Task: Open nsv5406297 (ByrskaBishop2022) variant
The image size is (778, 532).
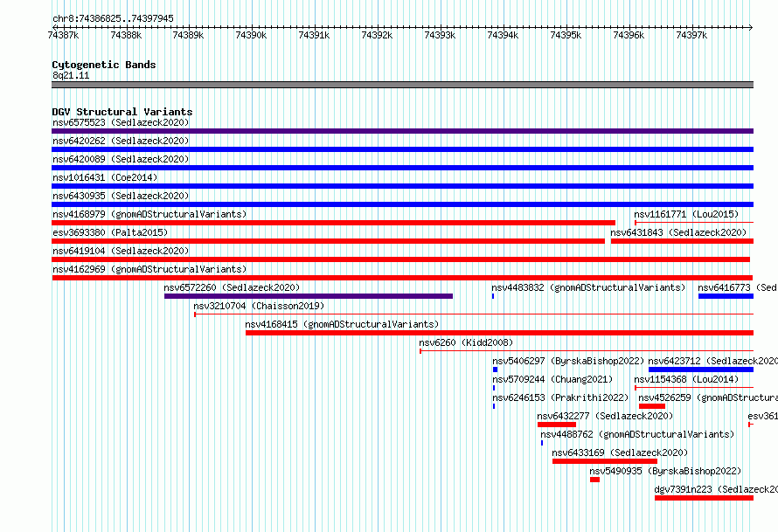Action: (568, 361)
